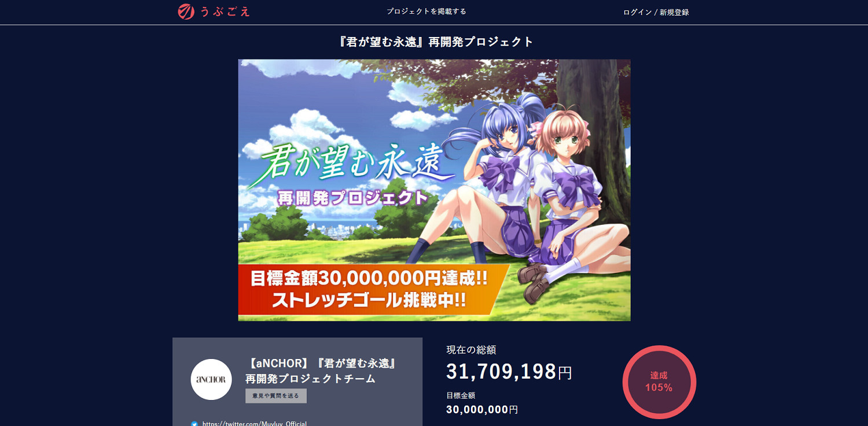Click the 31,709,198円 current total amount
868x426 pixels.
509,372
